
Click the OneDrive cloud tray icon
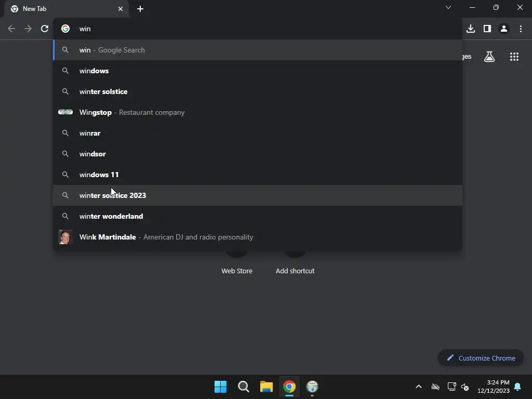tap(435, 387)
